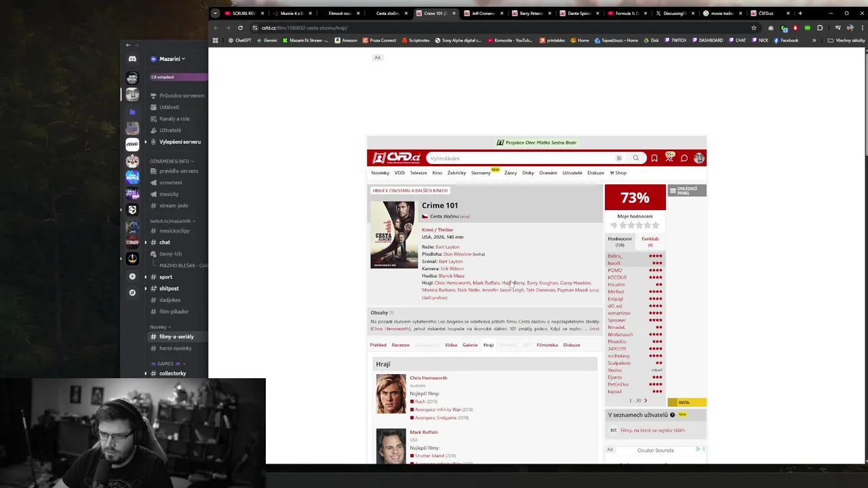Open the Discord server folder icon
The height and width of the screenshot is (488, 868).
(x=132, y=112)
